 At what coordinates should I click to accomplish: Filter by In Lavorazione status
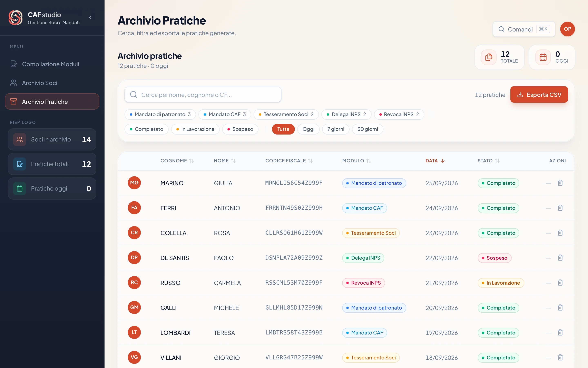(195, 129)
